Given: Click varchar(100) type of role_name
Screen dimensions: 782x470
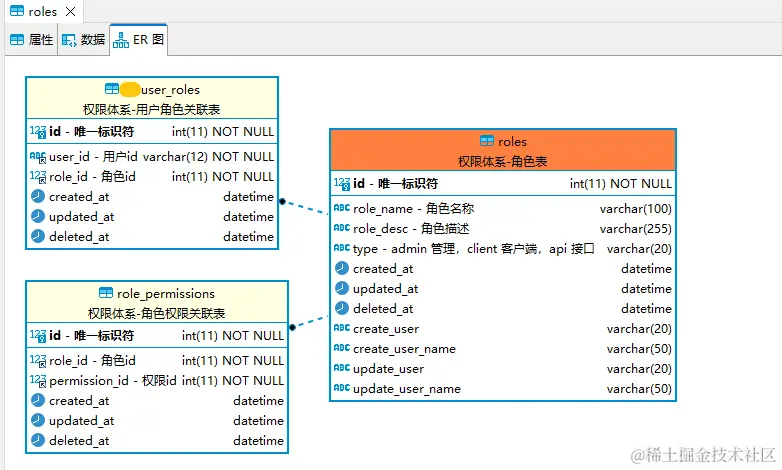Looking at the screenshot, I should pyautogui.click(x=635, y=209).
